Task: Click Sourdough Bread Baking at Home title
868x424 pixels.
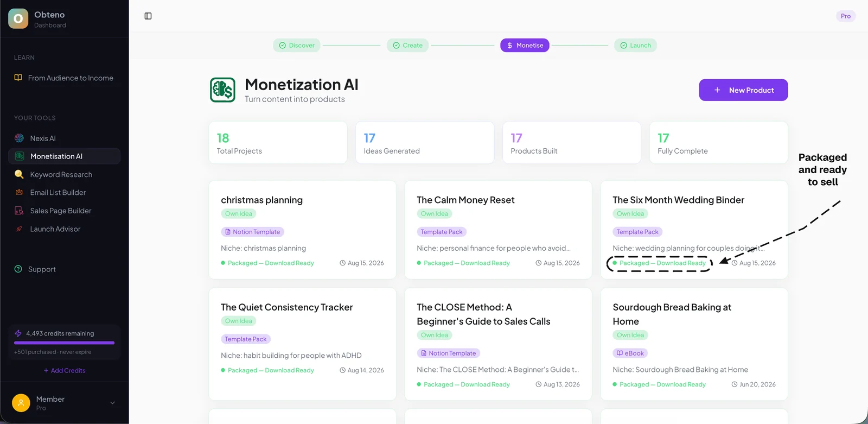Action: tap(672, 314)
